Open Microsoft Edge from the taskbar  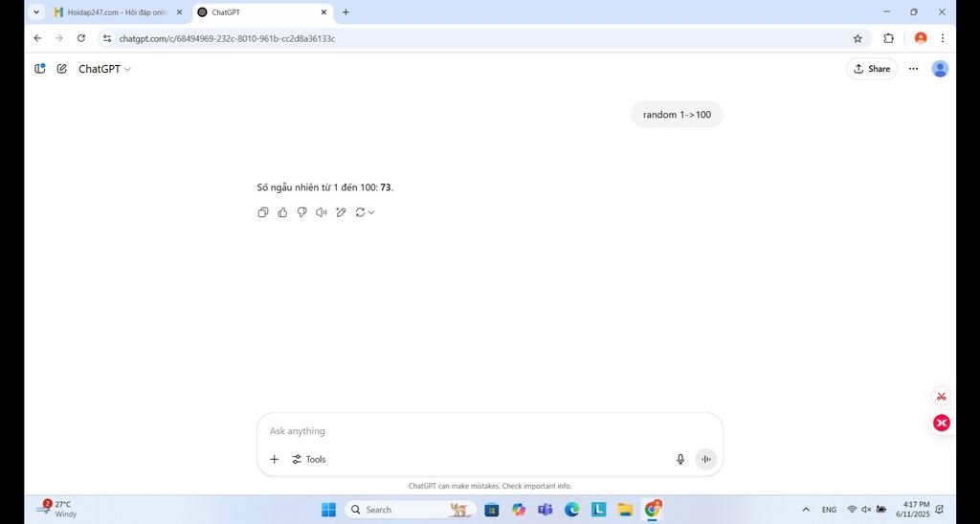tap(572, 510)
